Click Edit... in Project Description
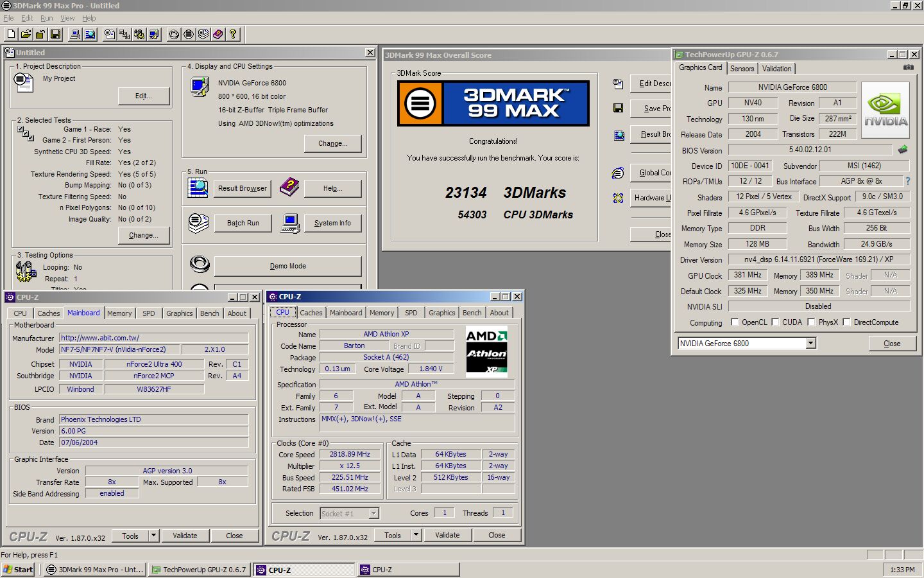924x578 pixels. 144,96
